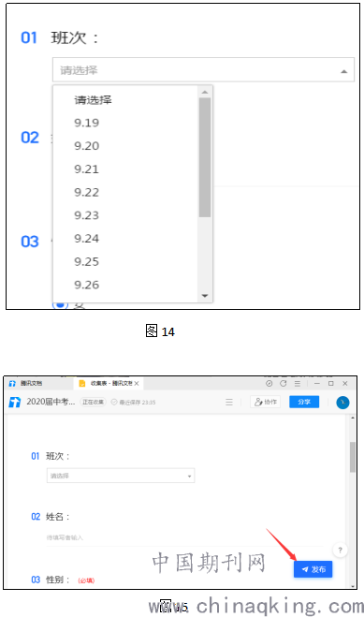Click the compass icon in title bar

coord(269,383)
